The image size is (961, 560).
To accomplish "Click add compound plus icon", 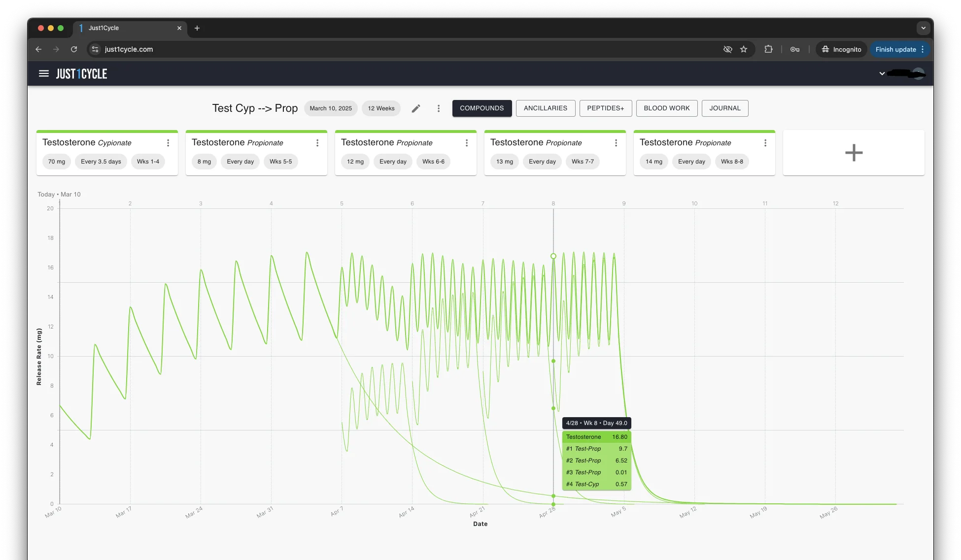I will pos(854,152).
